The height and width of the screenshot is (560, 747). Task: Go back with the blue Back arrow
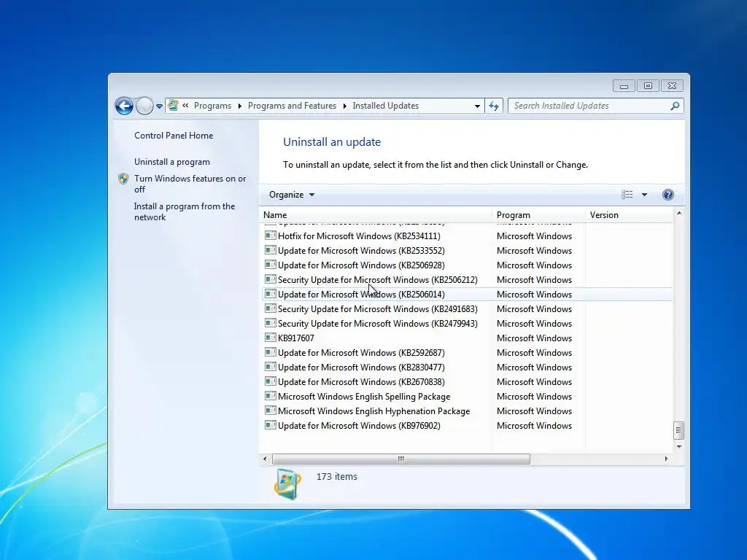click(x=124, y=106)
